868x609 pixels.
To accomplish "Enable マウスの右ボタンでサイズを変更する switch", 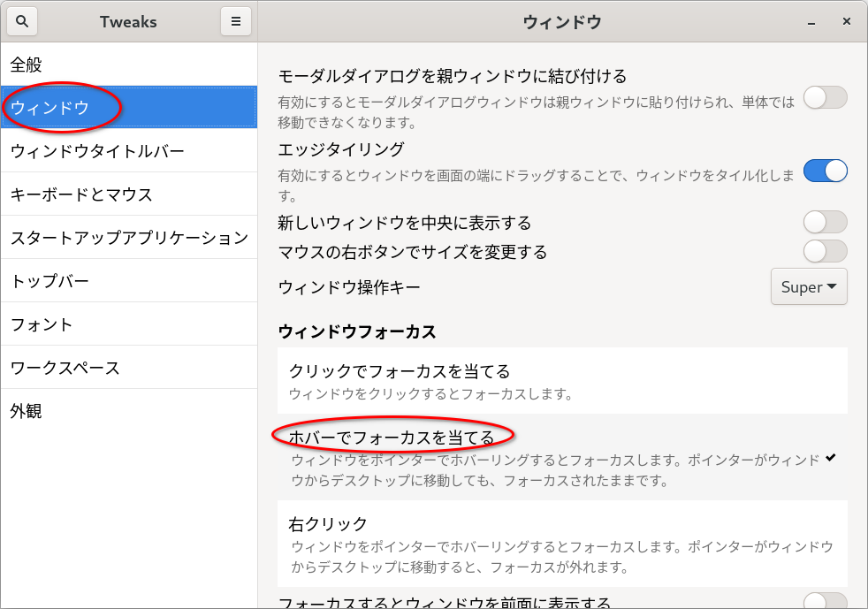I will 825,251.
